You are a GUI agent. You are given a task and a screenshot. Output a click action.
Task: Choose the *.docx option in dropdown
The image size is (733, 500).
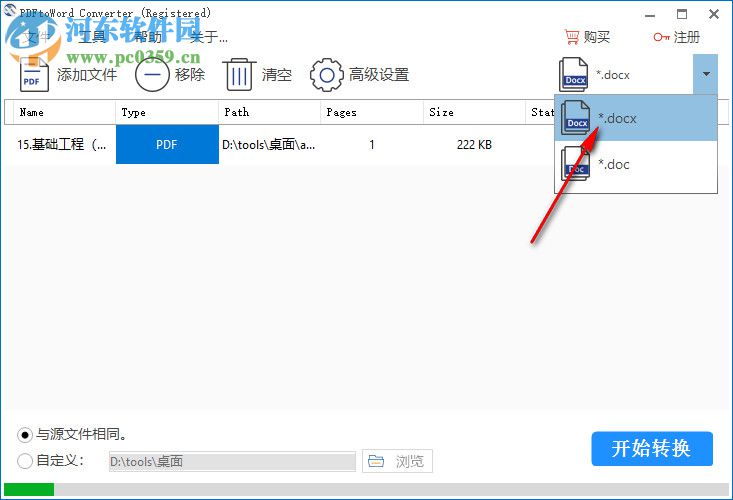click(636, 118)
